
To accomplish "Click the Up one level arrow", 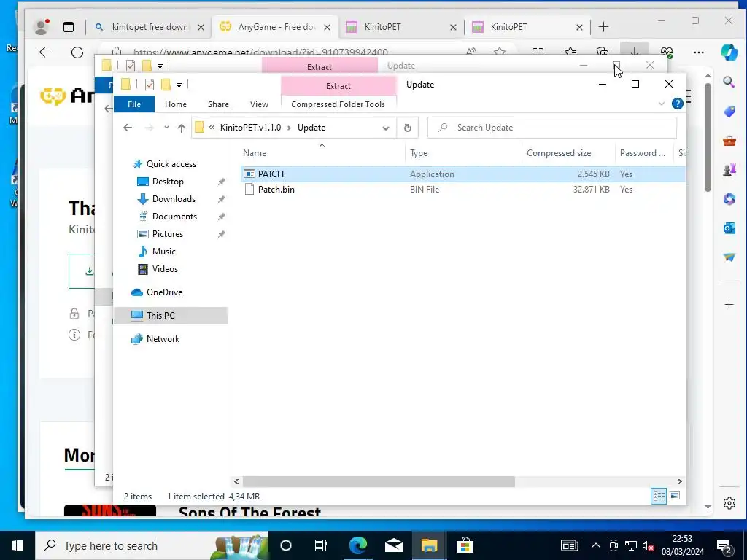I will 182,128.
